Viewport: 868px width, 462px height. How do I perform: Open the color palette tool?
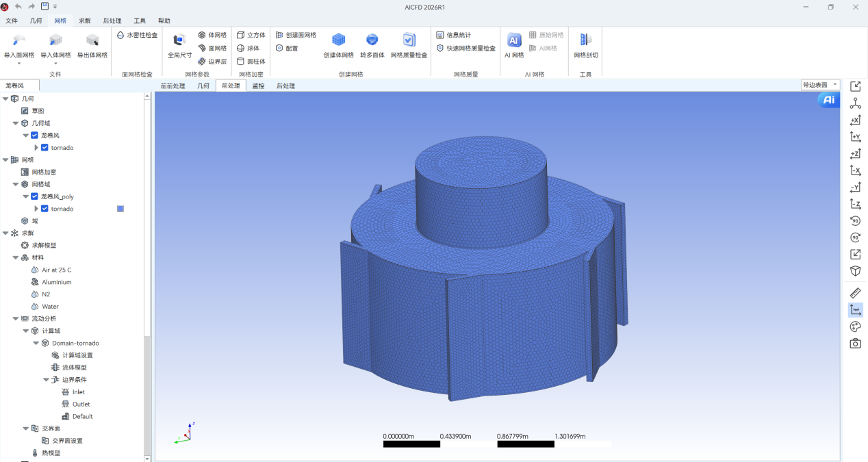855,327
